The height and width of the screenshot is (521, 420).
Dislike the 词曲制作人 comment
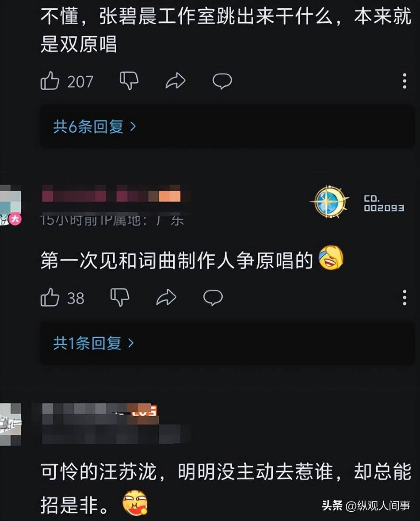tap(119, 297)
